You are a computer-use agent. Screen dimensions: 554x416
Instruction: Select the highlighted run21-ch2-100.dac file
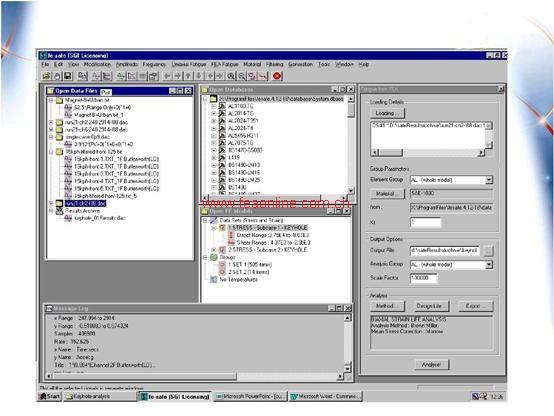pyautogui.click(x=86, y=204)
